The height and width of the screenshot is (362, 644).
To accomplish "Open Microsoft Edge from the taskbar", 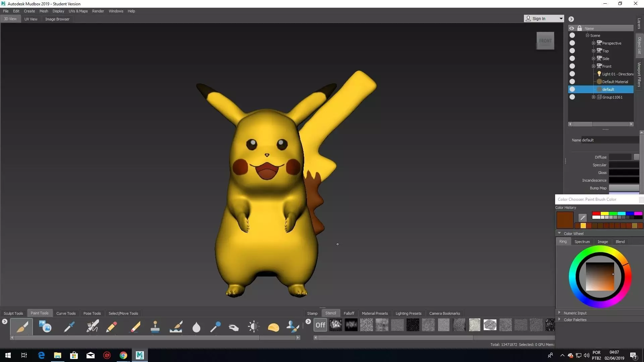I will click(x=41, y=355).
